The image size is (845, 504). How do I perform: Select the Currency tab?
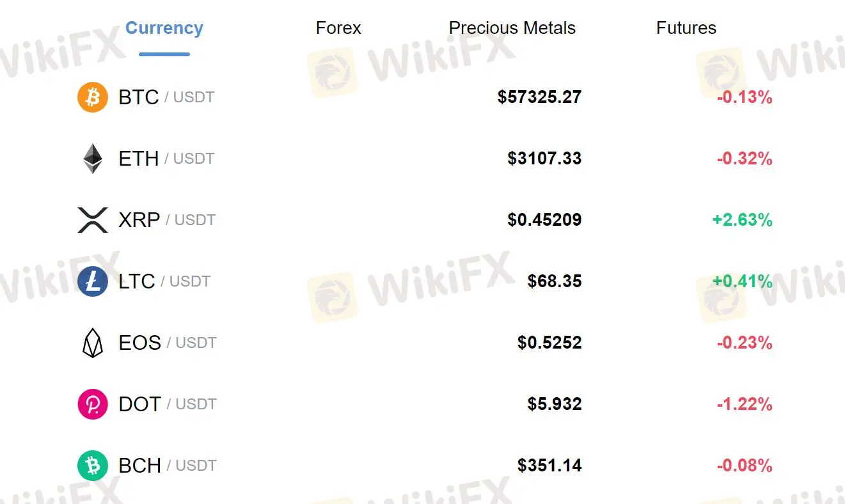164,28
